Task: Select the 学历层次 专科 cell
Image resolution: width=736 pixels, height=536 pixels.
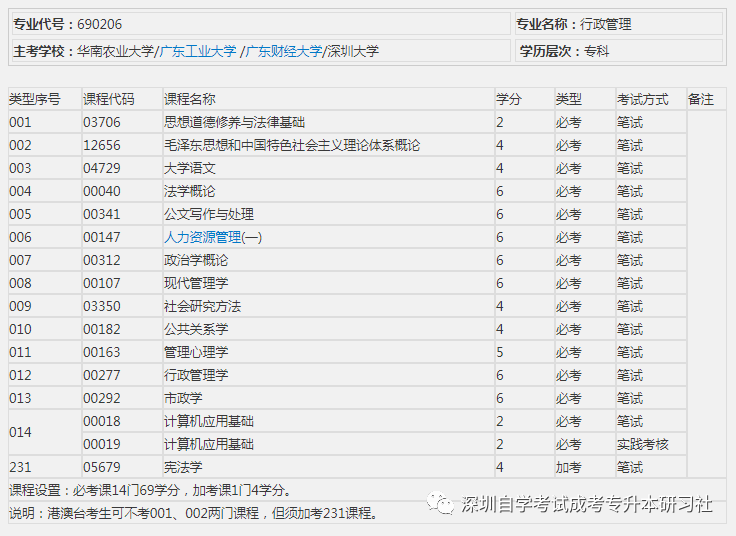Action: click(x=619, y=51)
